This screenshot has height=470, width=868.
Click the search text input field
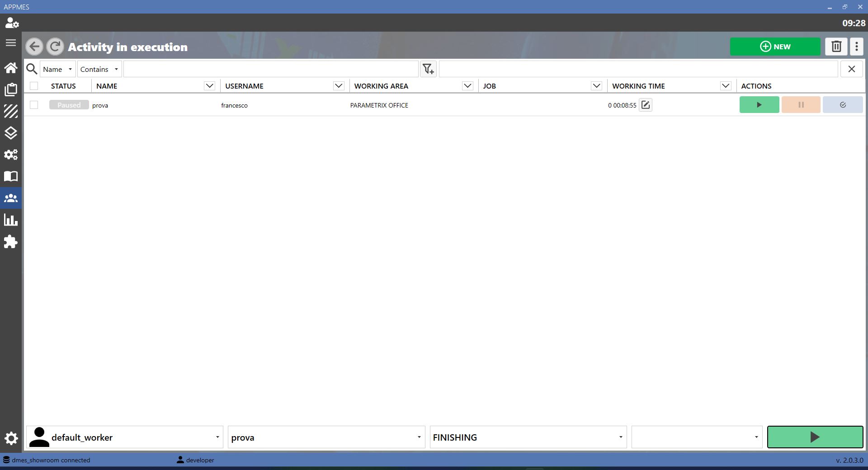coord(271,69)
